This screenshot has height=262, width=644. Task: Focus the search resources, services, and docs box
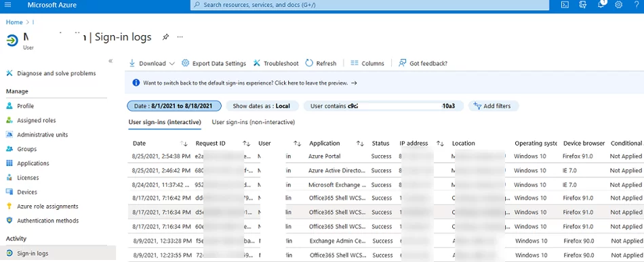point(369,5)
